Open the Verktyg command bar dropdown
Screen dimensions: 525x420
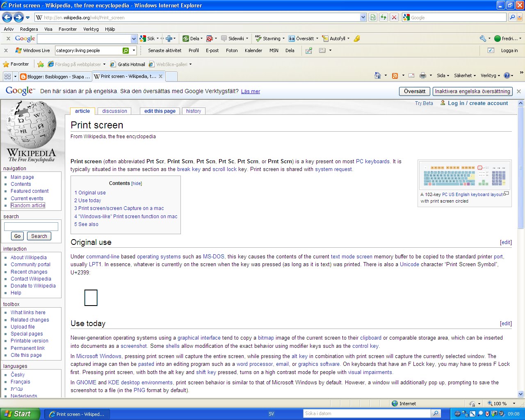pyautogui.click(x=490, y=75)
